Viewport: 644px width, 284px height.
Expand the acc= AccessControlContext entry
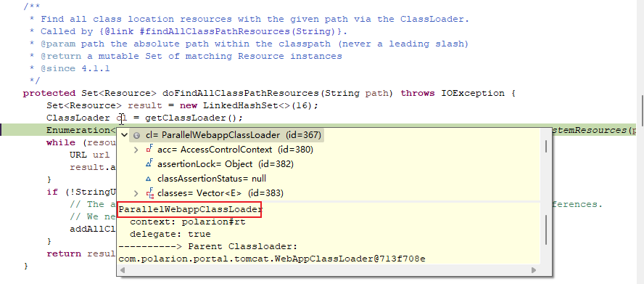click(x=136, y=150)
